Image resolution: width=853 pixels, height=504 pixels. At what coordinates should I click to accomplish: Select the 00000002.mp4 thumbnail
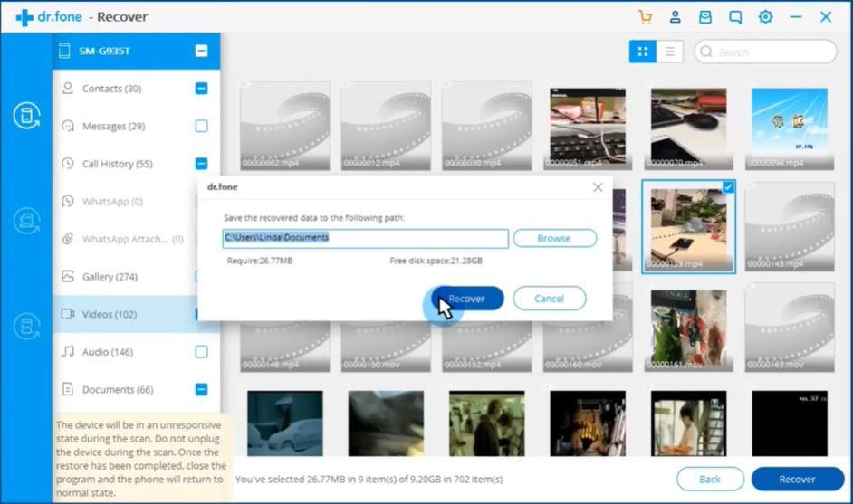[285, 126]
